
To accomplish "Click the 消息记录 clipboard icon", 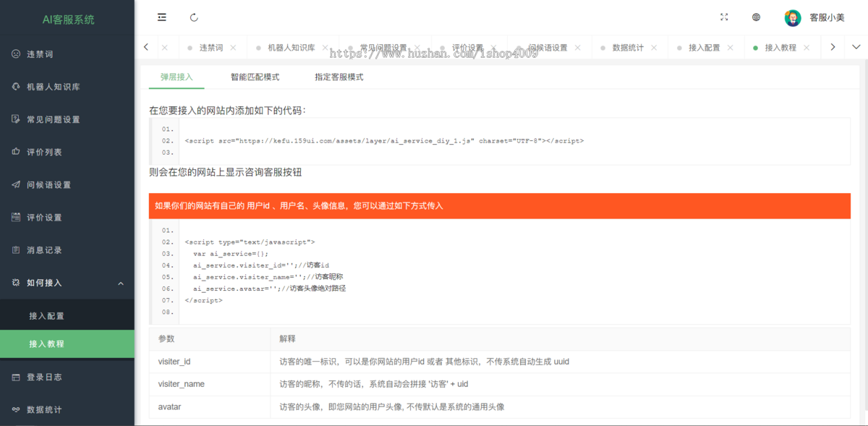I will (x=16, y=250).
